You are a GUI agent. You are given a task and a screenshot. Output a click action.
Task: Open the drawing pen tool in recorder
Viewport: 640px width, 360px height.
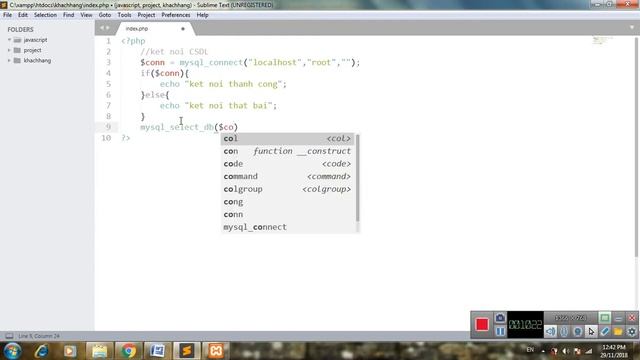click(x=604, y=331)
